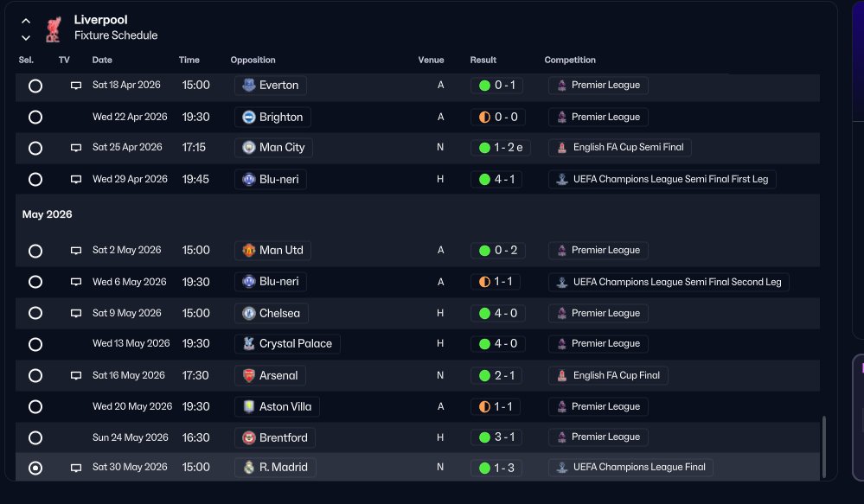
Task: Click the Arsenal badge icon
Action: tap(249, 376)
